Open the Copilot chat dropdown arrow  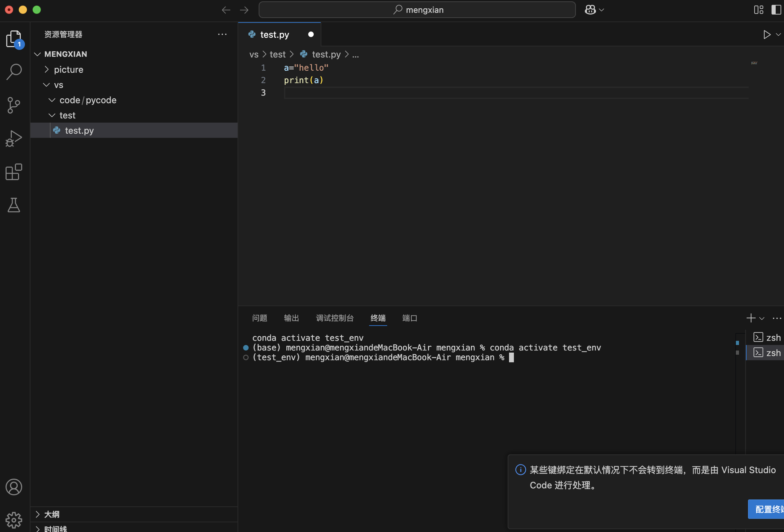coord(602,10)
